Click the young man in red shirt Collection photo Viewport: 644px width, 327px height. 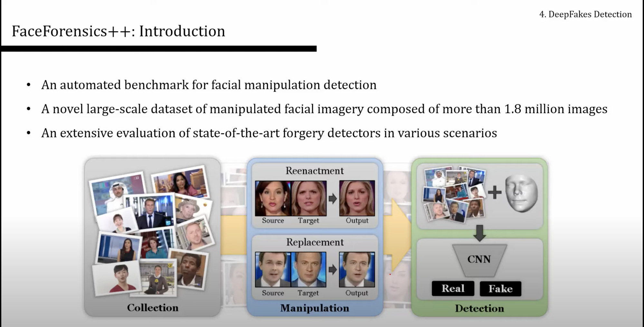pos(118,278)
